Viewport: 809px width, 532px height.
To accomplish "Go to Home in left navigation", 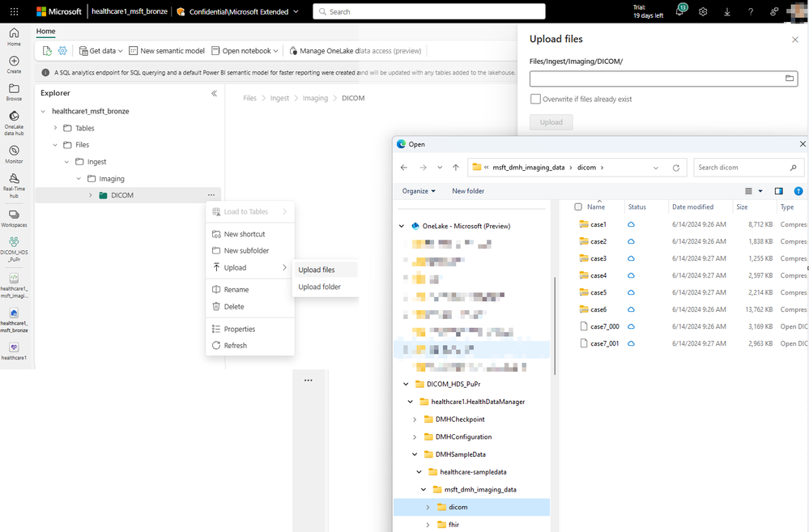I will click(14, 36).
